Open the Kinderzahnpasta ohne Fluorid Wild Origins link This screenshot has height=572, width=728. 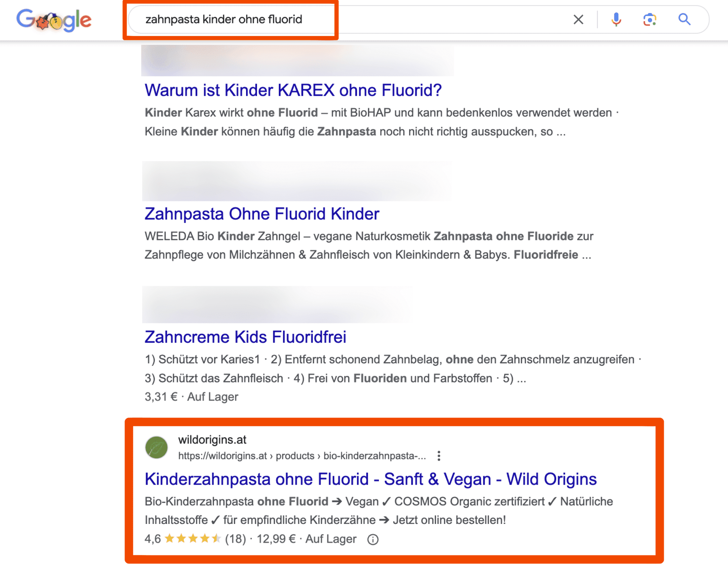click(x=371, y=479)
